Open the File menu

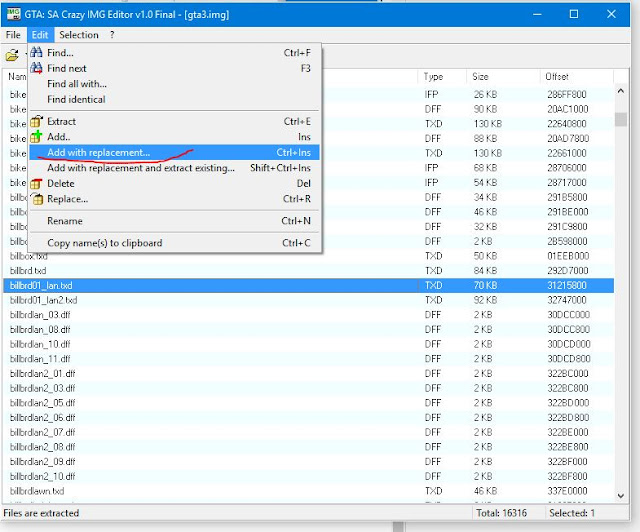pyautogui.click(x=13, y=35)
